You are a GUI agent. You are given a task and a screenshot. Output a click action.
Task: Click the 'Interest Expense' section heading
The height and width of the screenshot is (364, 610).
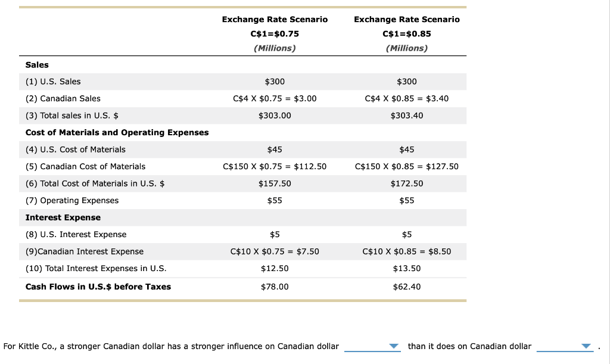coord(63,217)
